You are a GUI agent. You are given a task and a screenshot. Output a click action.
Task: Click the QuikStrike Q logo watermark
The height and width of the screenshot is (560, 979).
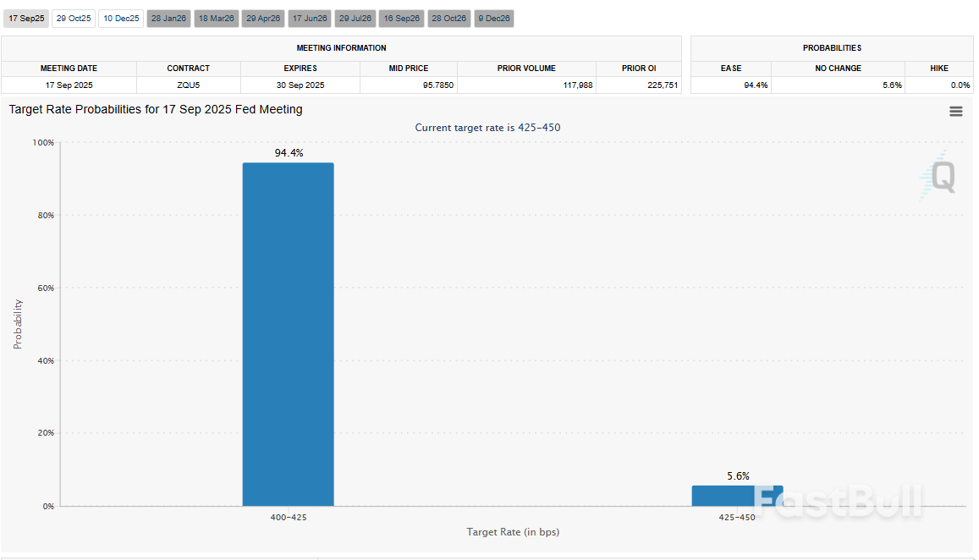pos(939,176)
